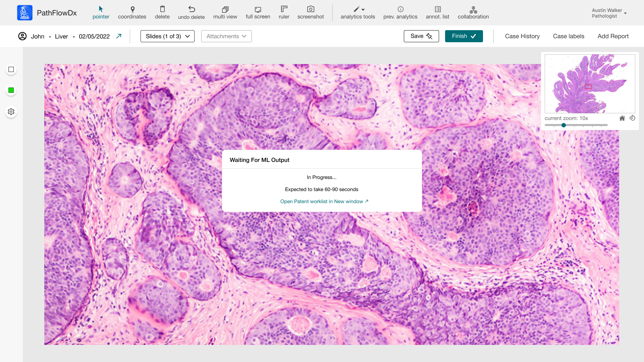Take a screenshot with camera icon

tap(311, 12)
